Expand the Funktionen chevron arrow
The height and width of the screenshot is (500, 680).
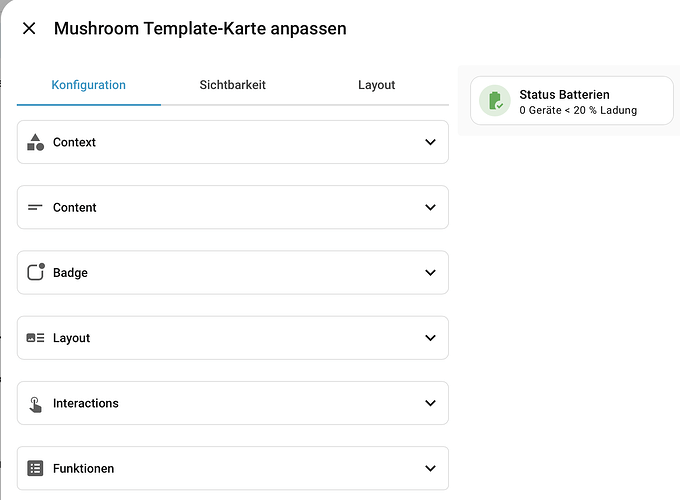[430, 468]
